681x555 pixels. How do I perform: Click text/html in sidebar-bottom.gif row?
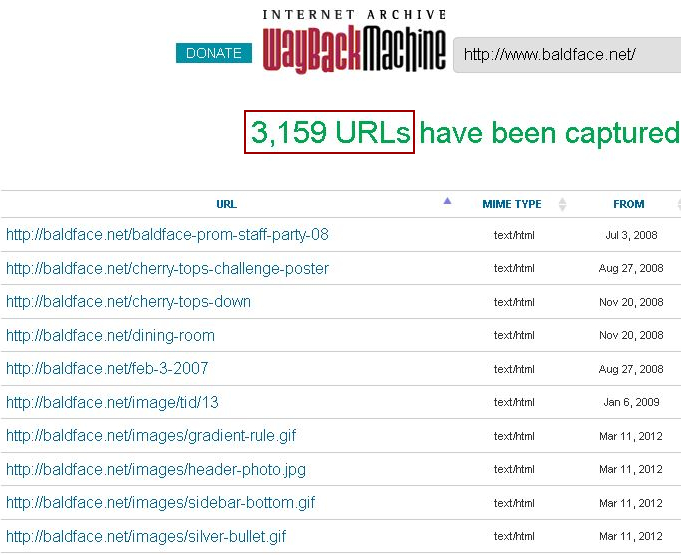(x=514, y=503)
